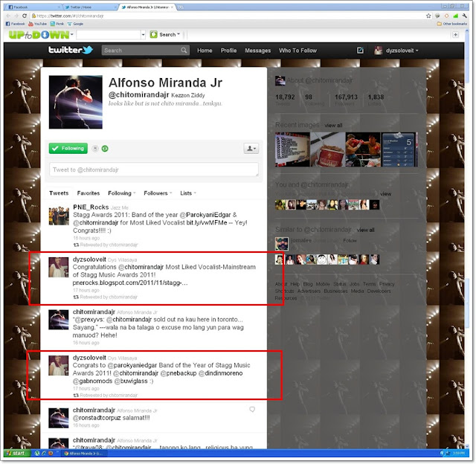Open Messages in Twitter navigation
This screenshot has height=464, width=476.
pyautogui.click(x=258, y=51)
